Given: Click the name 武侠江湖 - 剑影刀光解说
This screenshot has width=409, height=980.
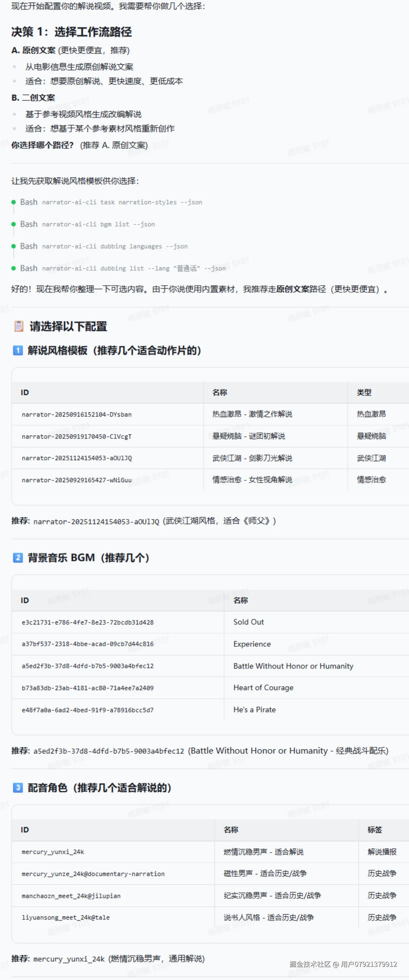Looking at the screenshot, I should point(252,458).
